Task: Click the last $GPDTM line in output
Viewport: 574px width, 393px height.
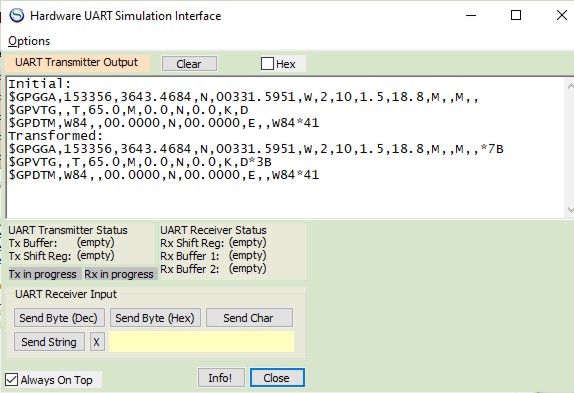Action: pyautogui.click(x=164, y=175)
